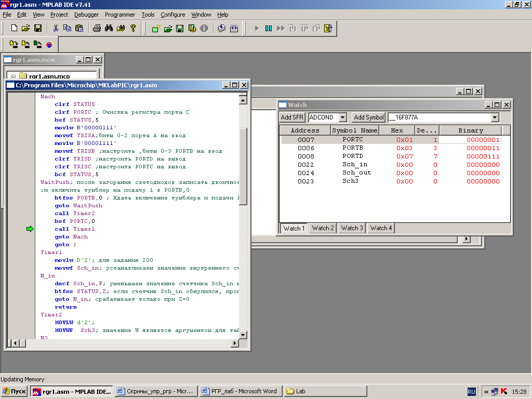Open the Debugger menu
The image size is (532, 399).
pos(87,15)
